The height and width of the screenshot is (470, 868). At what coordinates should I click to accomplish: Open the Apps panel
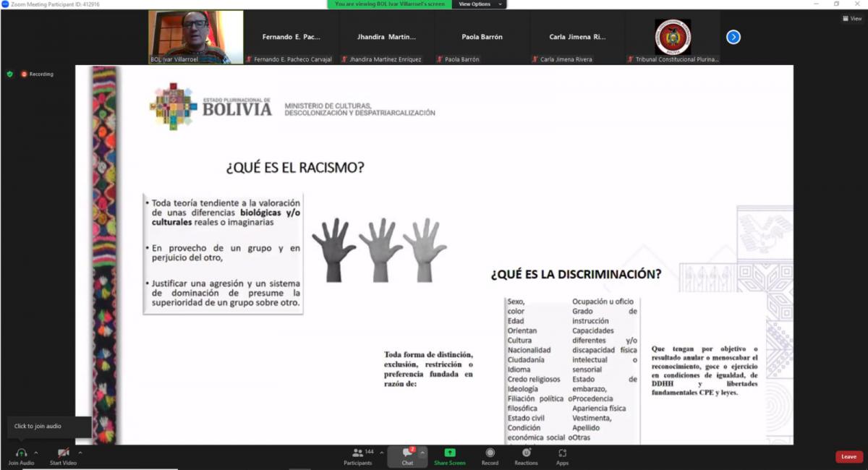pyautogui.click(x=562, y=453)
